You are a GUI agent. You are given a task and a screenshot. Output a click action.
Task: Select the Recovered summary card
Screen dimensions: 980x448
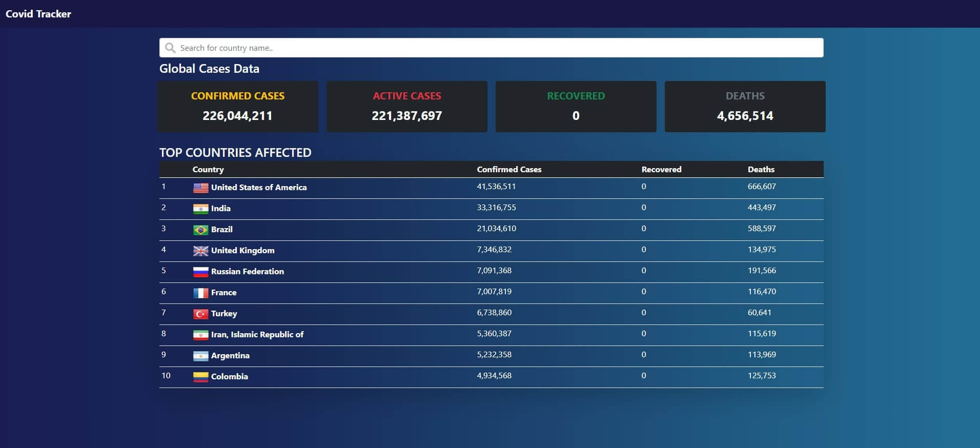point(576,107)
